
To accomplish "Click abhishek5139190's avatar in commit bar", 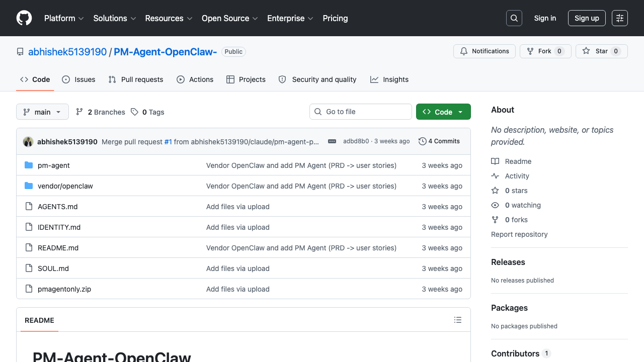I will pos(28,142).
